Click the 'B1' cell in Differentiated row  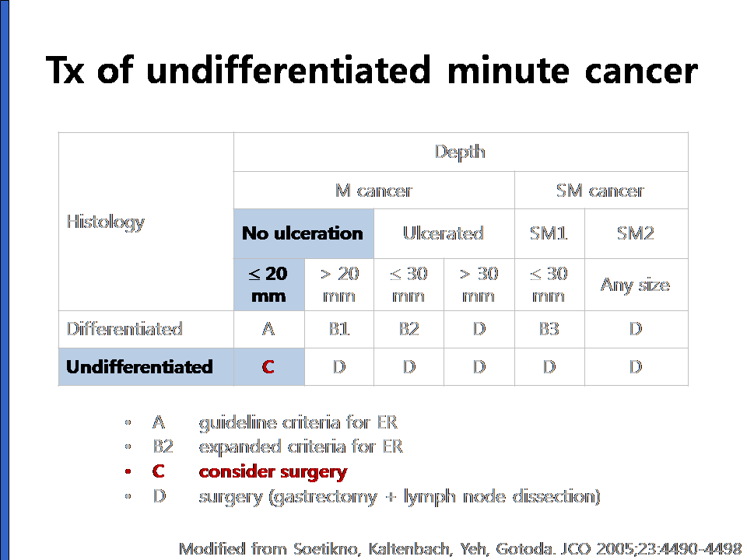click(339, 329)
